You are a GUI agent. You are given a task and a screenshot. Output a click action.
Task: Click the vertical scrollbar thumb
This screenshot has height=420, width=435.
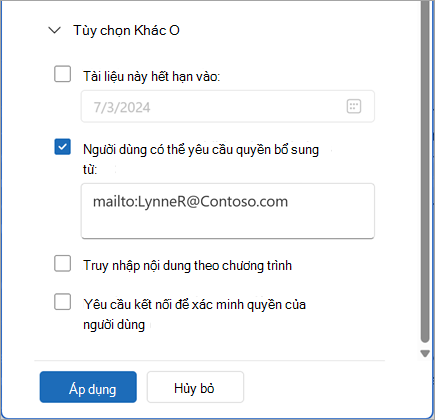coord(425,172)
